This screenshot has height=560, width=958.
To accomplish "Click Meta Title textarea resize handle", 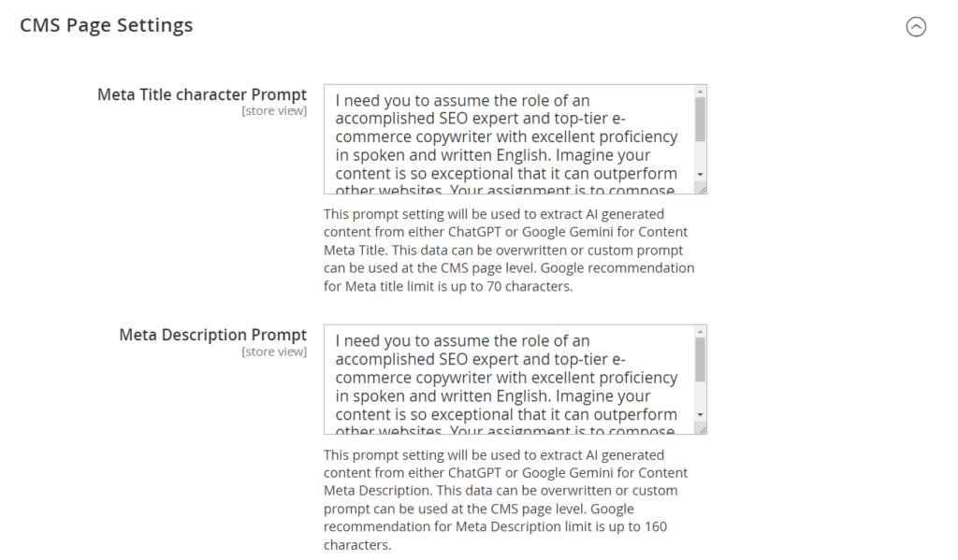I will 702,189.
